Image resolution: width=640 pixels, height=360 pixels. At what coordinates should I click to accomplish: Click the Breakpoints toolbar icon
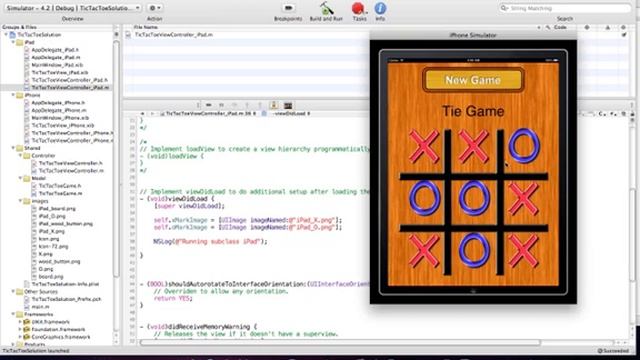tap(288, 8)
